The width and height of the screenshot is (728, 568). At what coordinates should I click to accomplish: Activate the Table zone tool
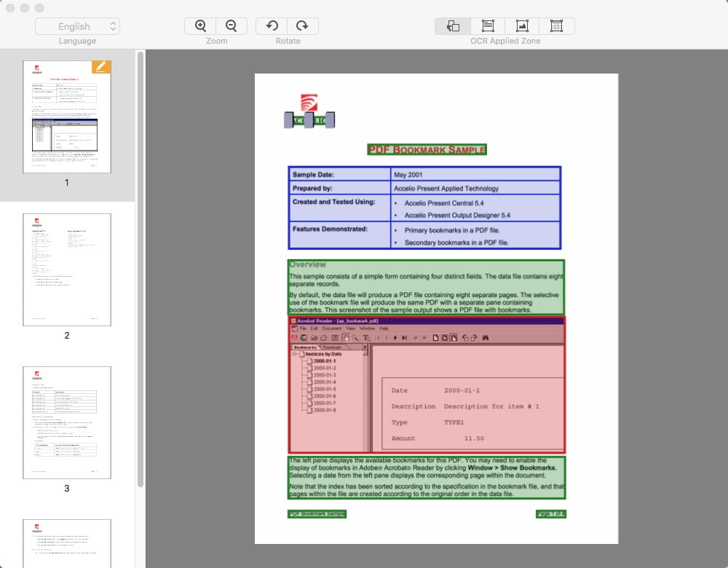(x=556, y=25)
